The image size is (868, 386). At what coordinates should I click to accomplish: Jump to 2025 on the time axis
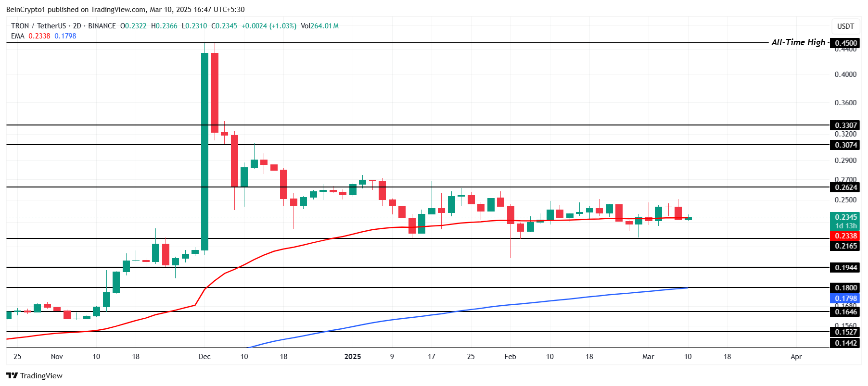353,357
